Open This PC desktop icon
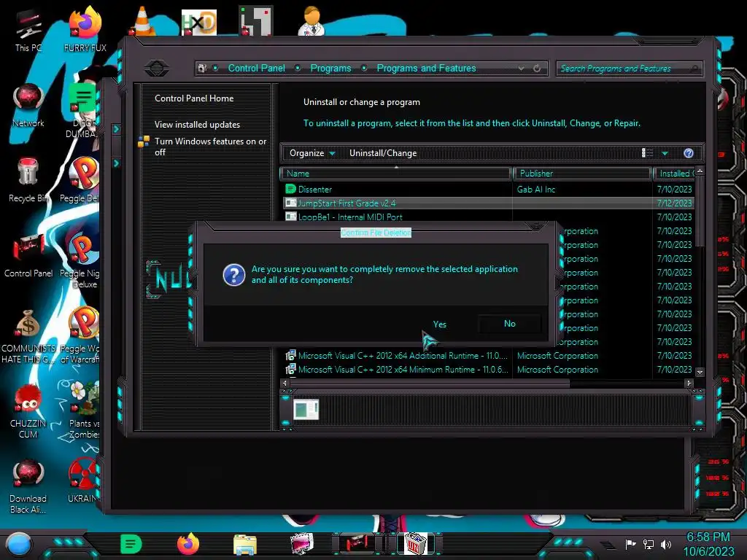This screenshot has width=747, height=560. [x=28, y=31]
